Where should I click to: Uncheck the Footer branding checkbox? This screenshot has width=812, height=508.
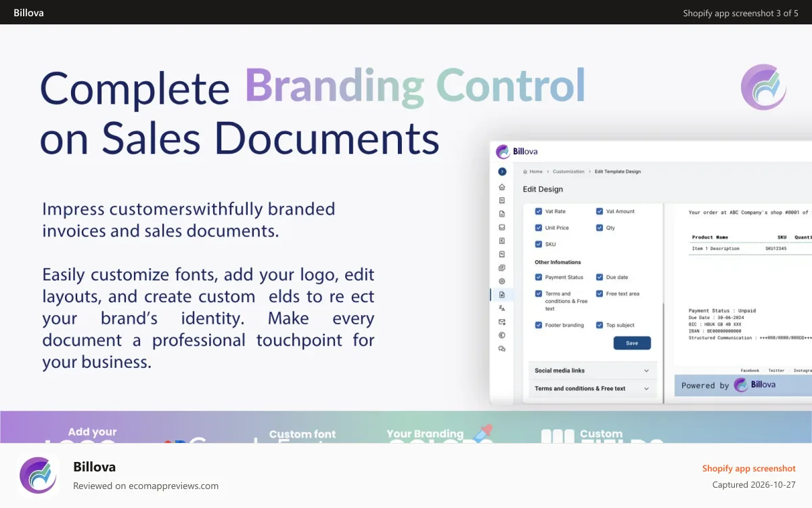coord(539,325)
